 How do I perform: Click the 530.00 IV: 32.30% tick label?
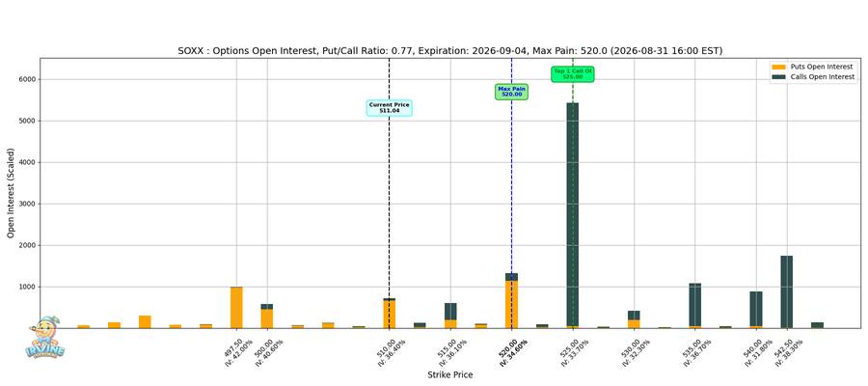point(638,352)
